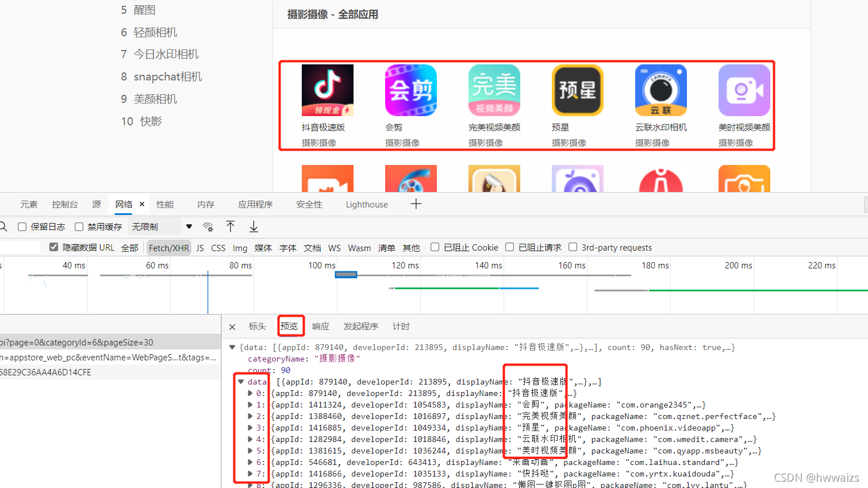This screenshot has width=868, height=488.
Task: Switch to the 元素 tab
Action: click(x=29, y=204)
